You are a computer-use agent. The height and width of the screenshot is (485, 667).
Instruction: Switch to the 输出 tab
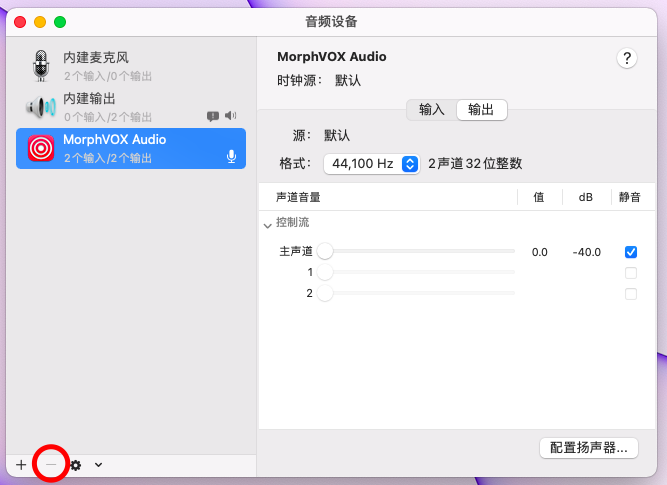pos(481,110)
